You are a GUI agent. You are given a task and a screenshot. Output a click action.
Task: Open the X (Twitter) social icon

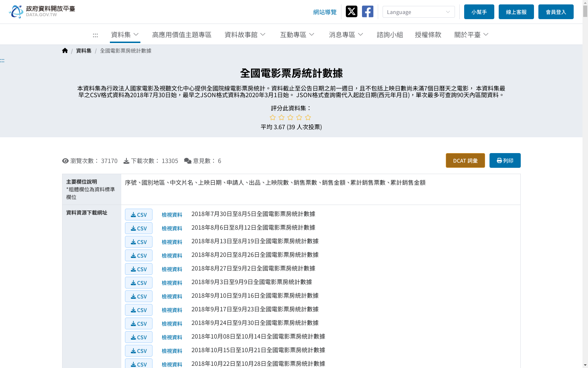coord(351,11)
